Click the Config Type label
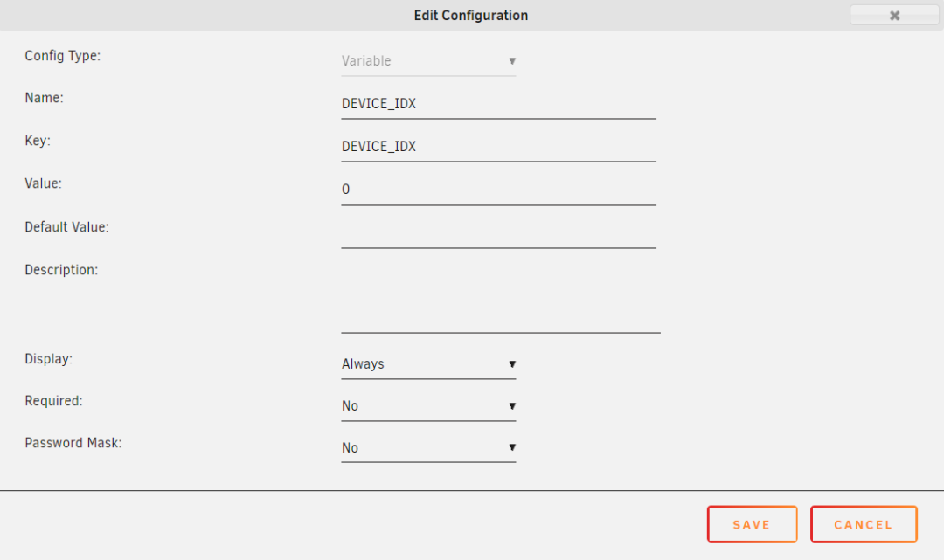Viewport: 944px width, 560px height. click(x=63, y=56)
